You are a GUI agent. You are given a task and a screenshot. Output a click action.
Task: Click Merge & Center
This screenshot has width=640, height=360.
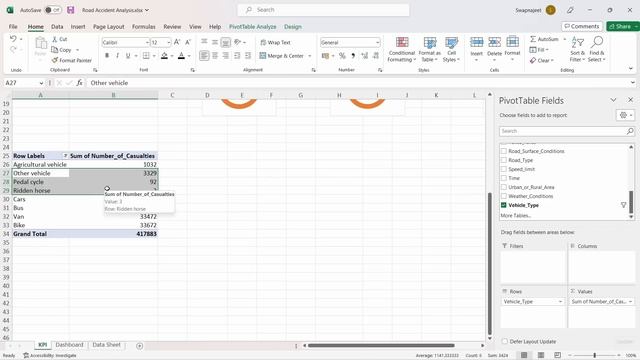click(282, 56)
